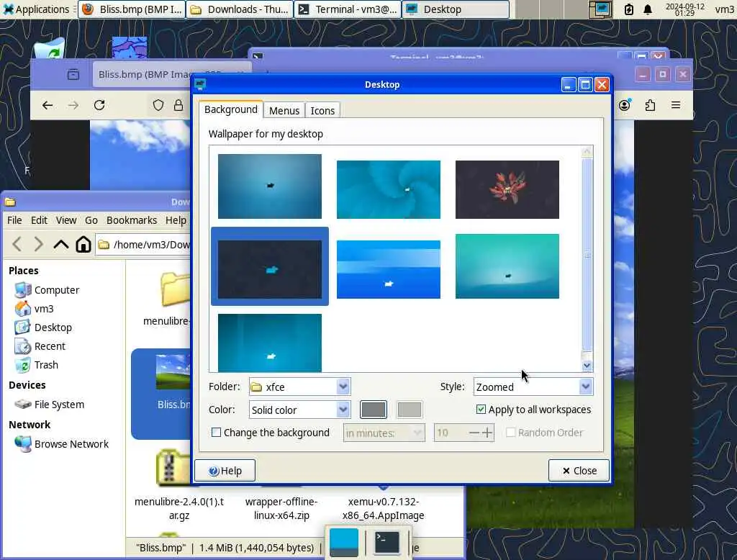Image resolution: width=737 pixels, height=560 pixels.
Task: Open Bookmarks menu in Thunar
Action: tap(132, 220)
